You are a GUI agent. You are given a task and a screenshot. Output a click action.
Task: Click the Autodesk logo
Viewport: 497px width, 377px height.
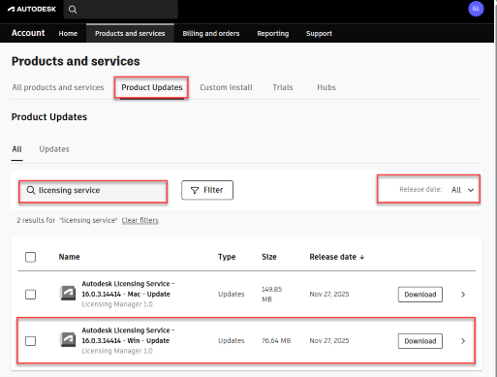(32, 9)
